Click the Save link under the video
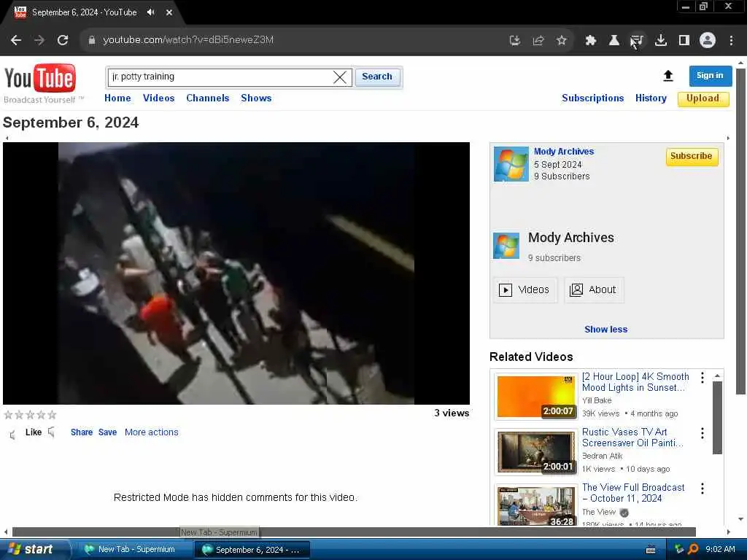This screenshot has width=747, height=560. coord(108,432)
